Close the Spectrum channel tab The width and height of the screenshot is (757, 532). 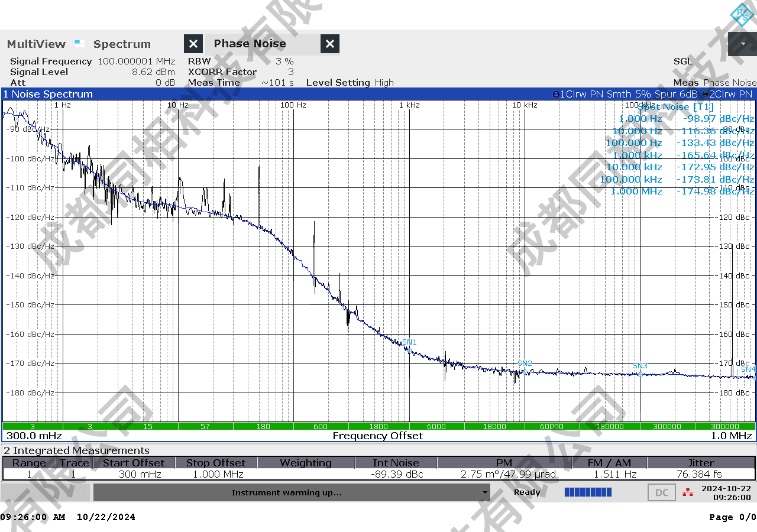point(193,44)
